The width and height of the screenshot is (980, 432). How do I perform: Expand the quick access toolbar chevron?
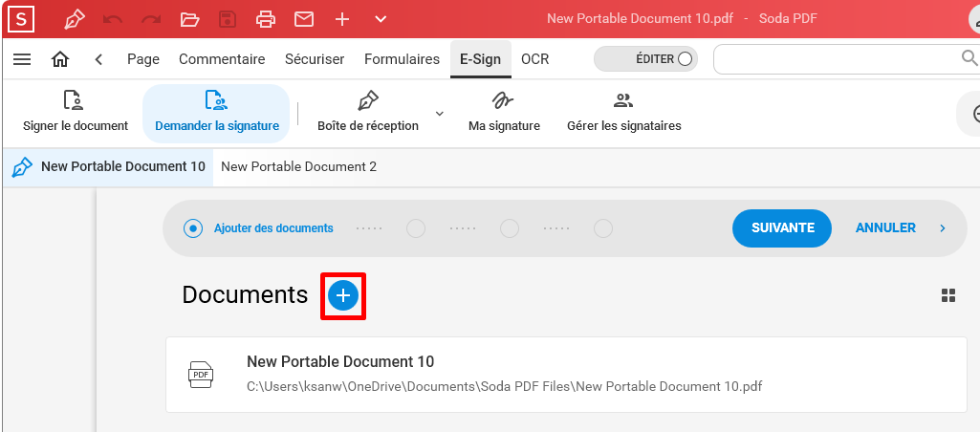381,19
